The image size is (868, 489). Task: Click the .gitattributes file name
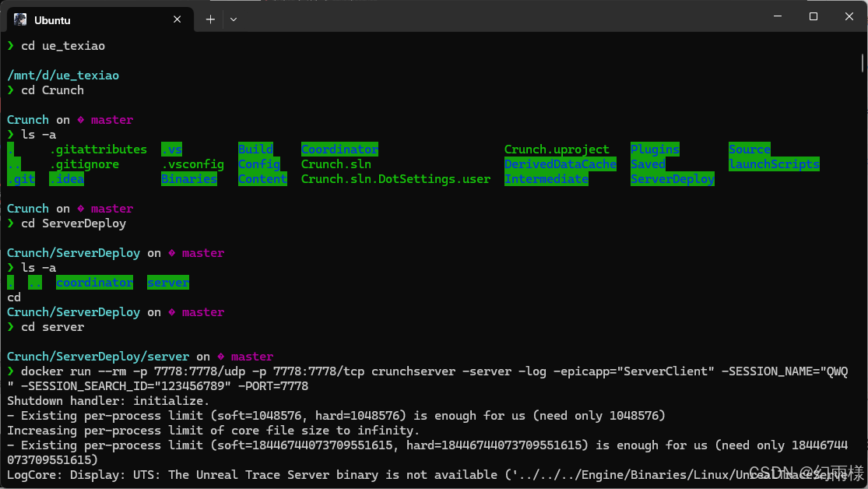pos(98,150)
